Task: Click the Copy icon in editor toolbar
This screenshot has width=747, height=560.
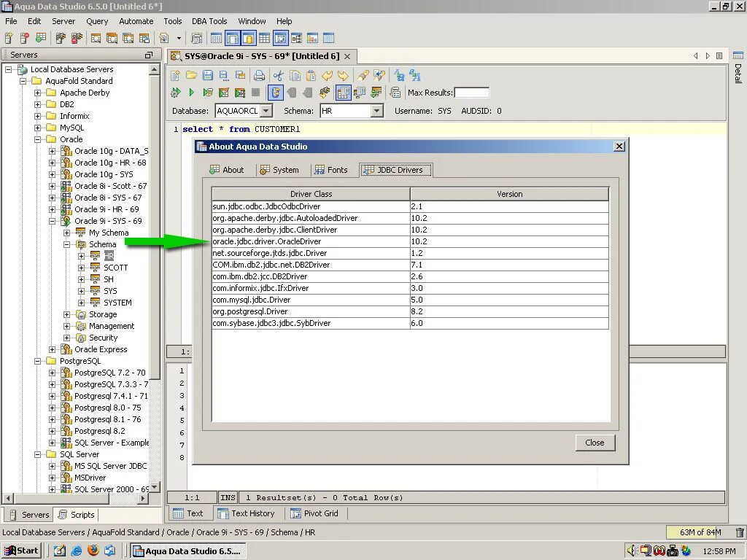Action: coord(295,75)
